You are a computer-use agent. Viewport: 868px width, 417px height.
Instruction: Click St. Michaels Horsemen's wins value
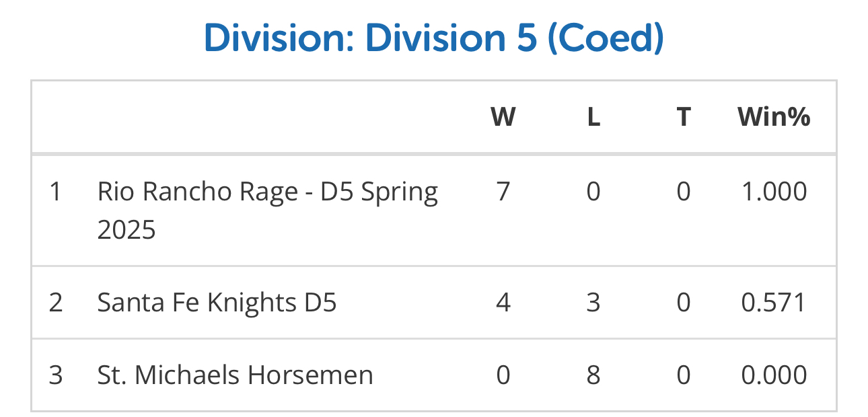503,375
